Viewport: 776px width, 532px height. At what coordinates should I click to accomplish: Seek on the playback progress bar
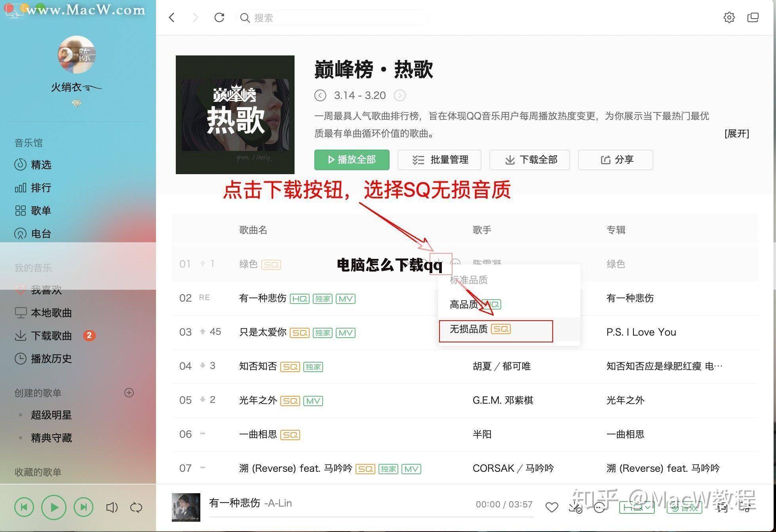(371, 517)
